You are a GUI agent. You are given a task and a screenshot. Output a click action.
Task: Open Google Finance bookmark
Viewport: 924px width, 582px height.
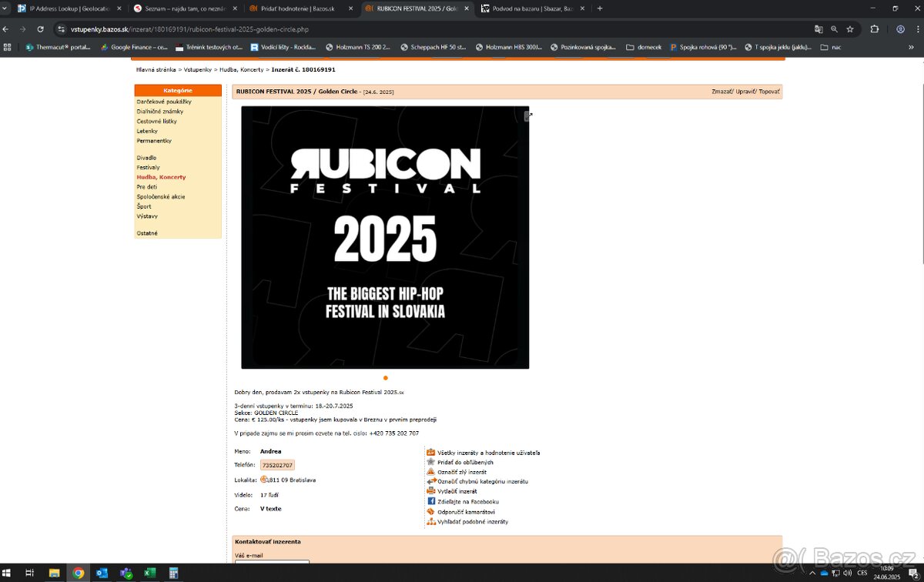tap(134, 47)
